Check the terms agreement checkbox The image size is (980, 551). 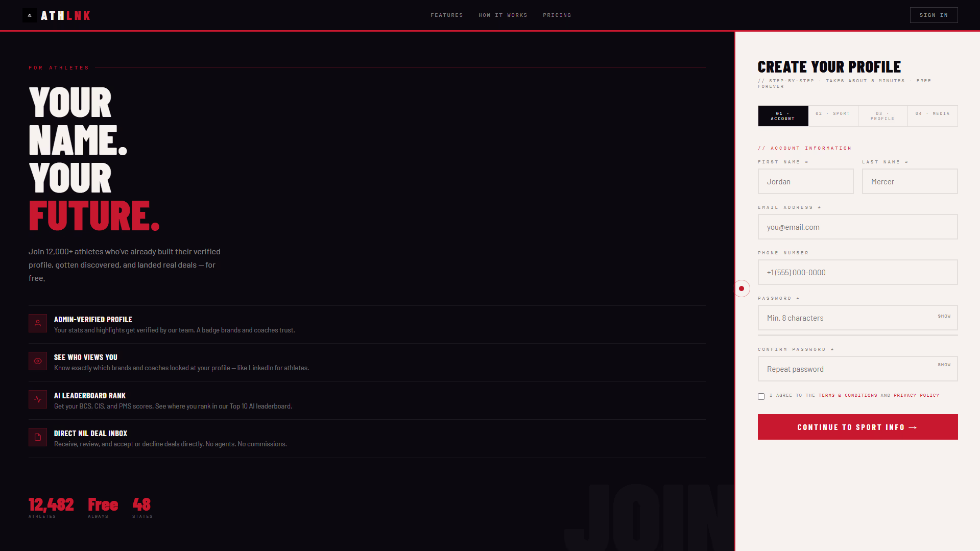761,396
